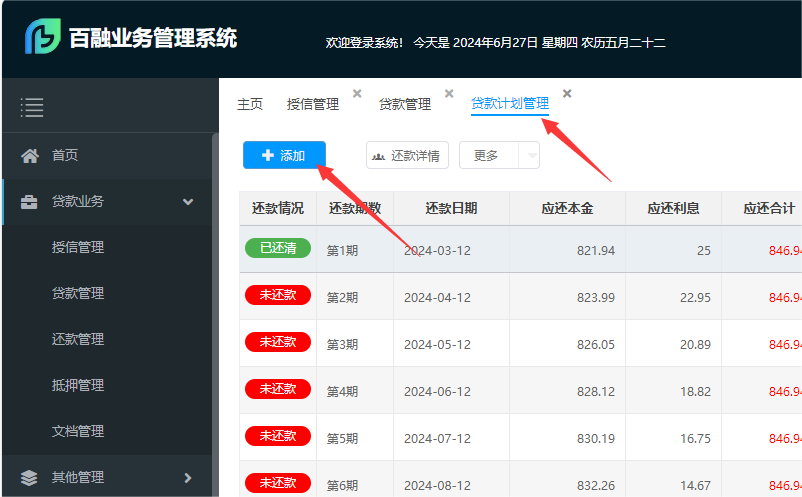Click interest value 22.95
Viewport: 802px width, 497px height.
(695, 298)
